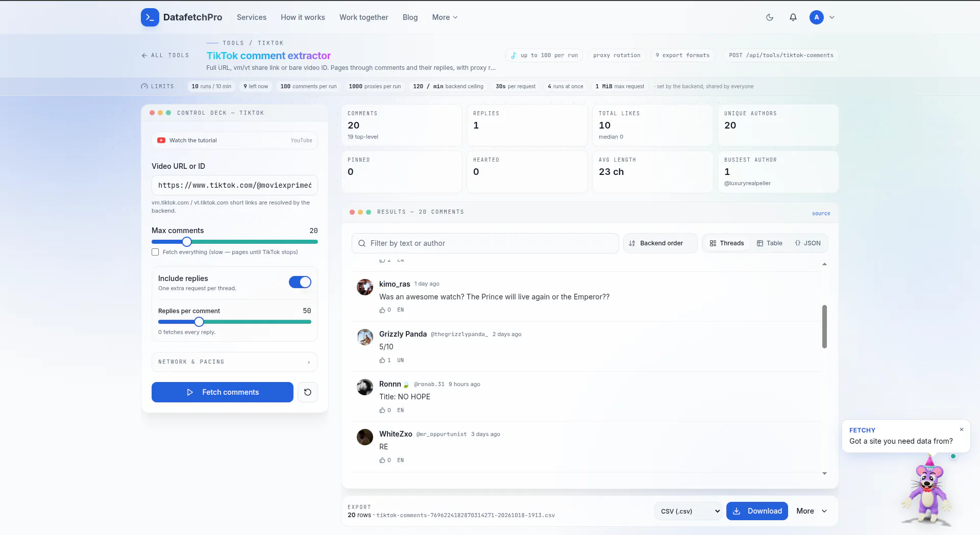Click the download arrow icon

tap(737, 511)
